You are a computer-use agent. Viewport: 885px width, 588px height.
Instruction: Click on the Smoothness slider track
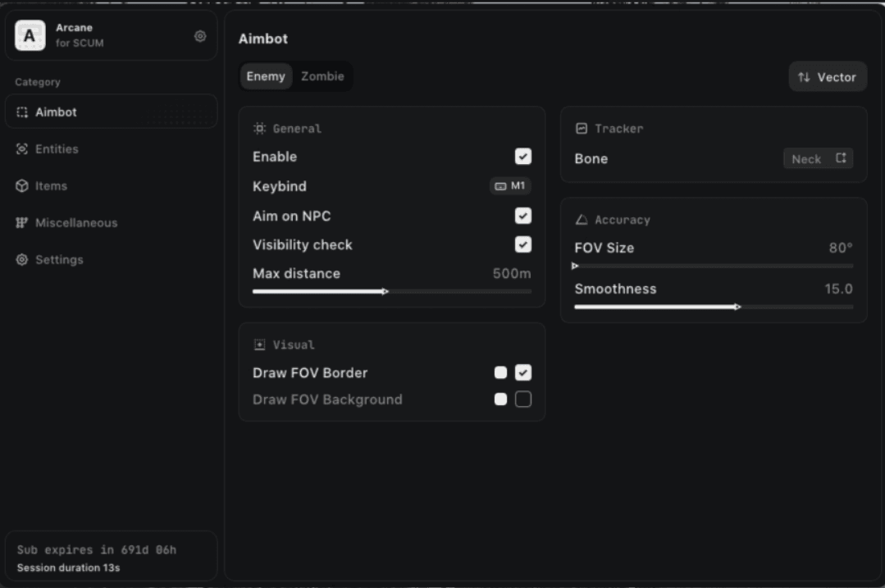pos(714,308)
